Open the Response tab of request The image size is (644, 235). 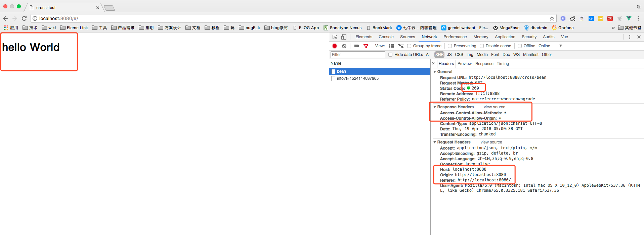(x=484, y=64)
